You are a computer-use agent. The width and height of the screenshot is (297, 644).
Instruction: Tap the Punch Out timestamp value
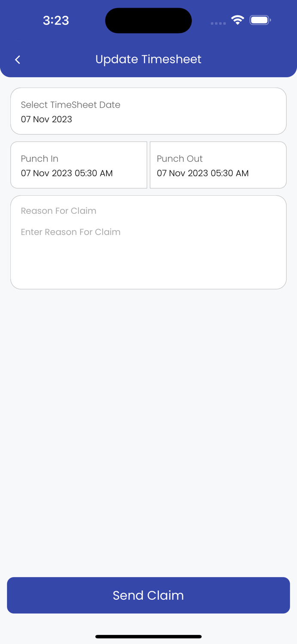click(x=203, y=173)
